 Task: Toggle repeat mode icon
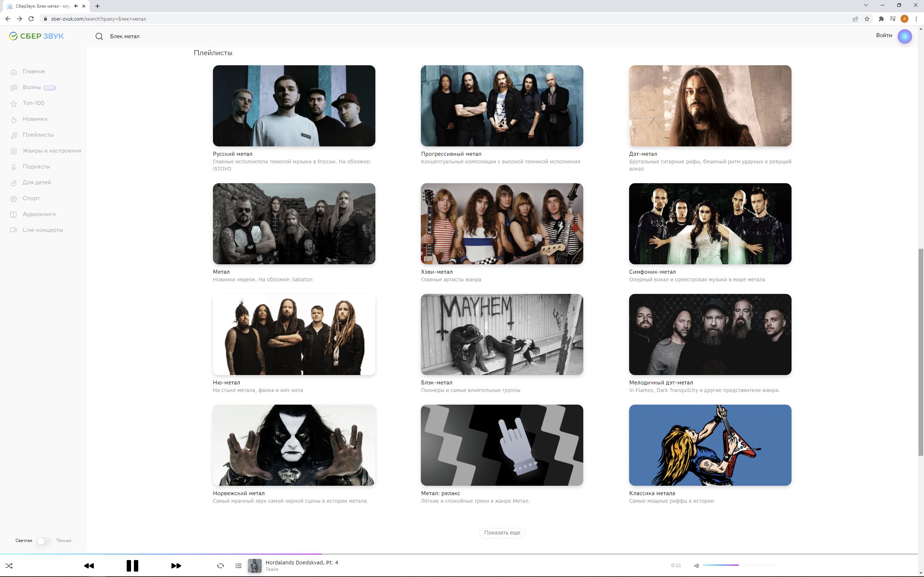click(x=220, y=565)
